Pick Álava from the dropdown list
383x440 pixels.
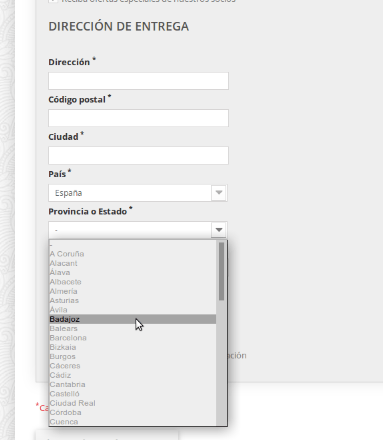(133, 272)
